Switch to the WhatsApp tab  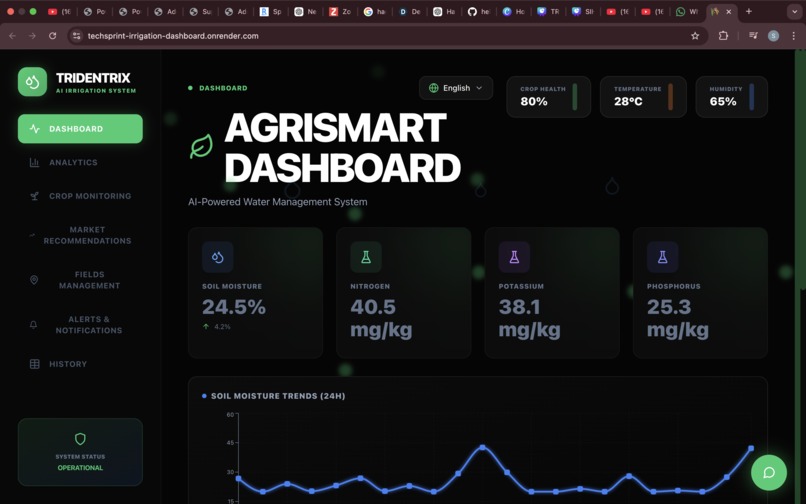click(687, 11)
